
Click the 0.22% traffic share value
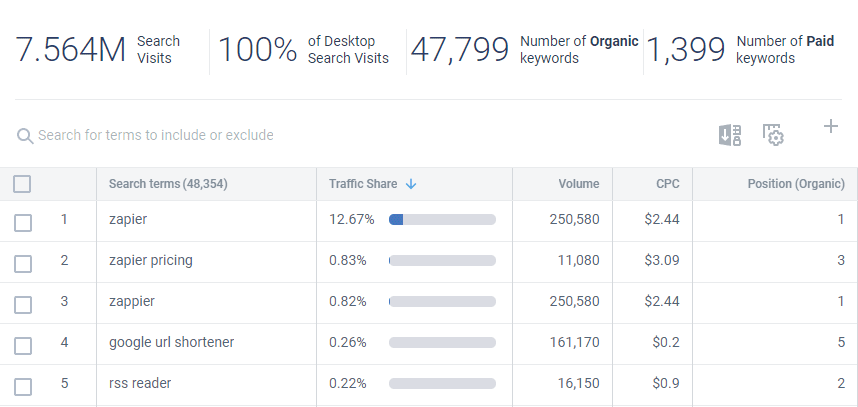point(347,383)
